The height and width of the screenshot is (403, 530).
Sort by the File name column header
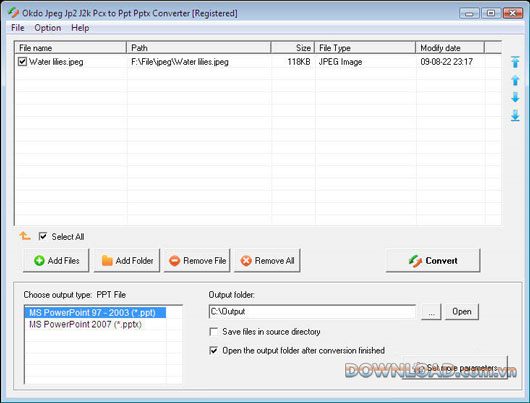click(x=71, y=48)
